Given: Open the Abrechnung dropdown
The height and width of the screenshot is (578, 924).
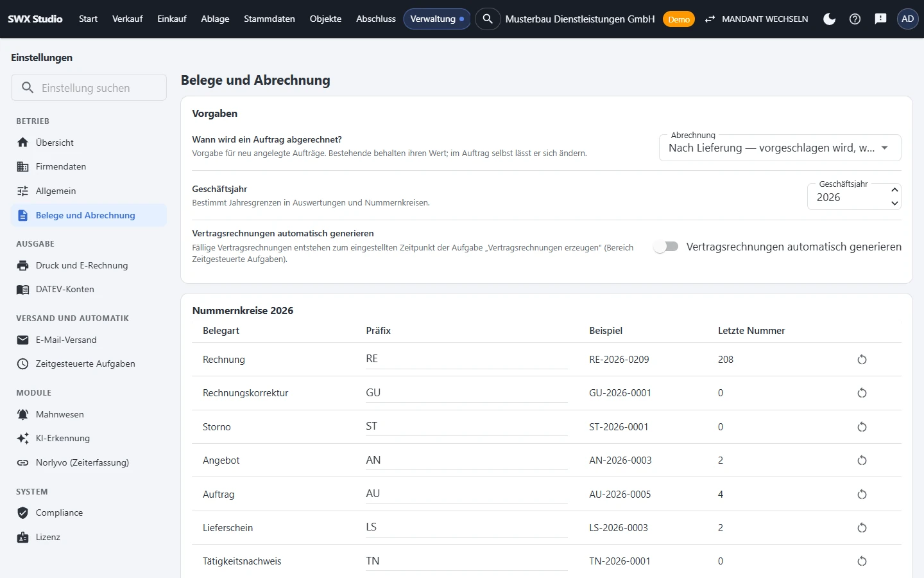Looking at the screenshot, I should [x=780, y=148].
